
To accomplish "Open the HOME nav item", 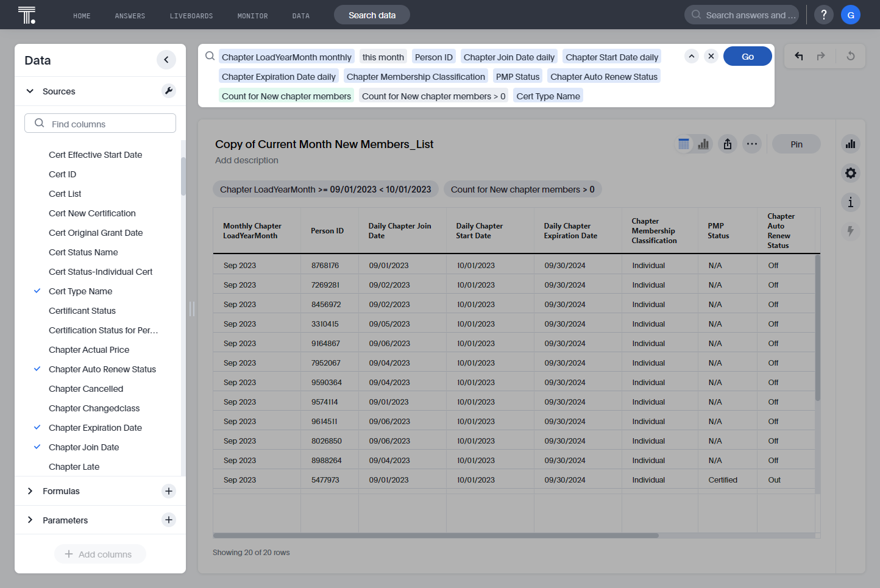I will coord(82,16).
